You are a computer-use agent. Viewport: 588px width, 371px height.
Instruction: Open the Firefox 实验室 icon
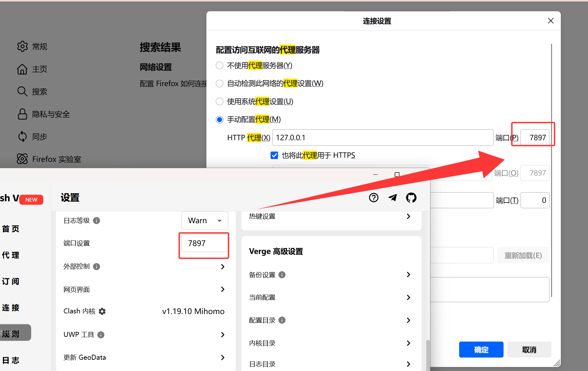tap(22, 159)
